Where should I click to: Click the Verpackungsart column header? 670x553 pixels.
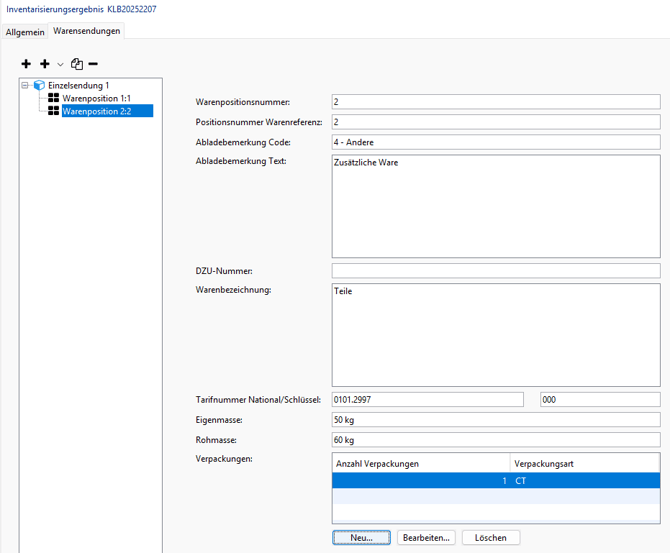click(585, 463)
